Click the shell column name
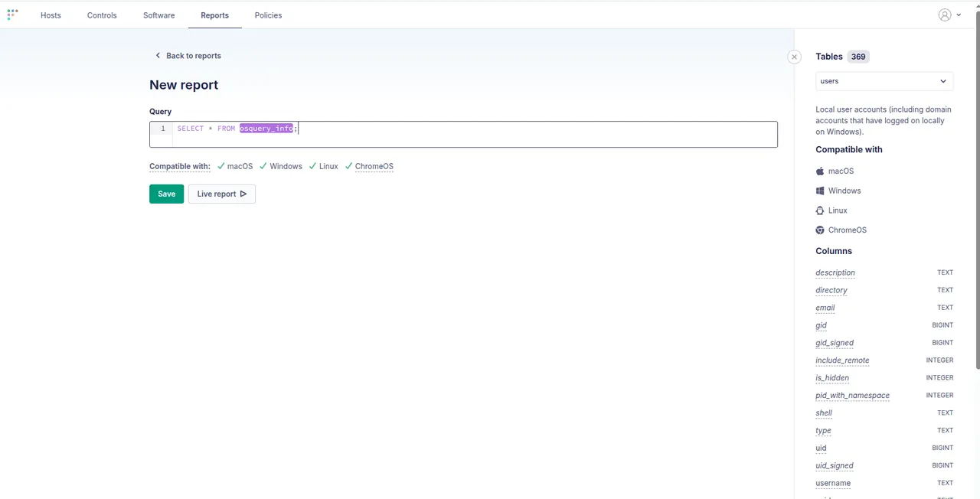The height and width of the screenshot is (499, 980). pos(824,413)
